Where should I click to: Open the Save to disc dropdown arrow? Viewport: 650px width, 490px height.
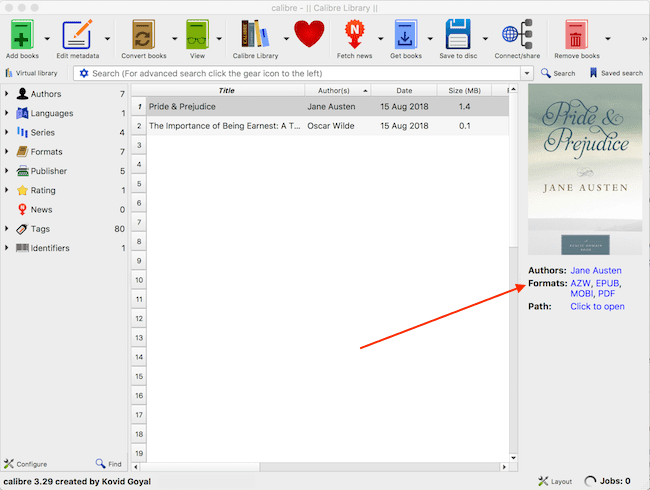pos(485,39)
